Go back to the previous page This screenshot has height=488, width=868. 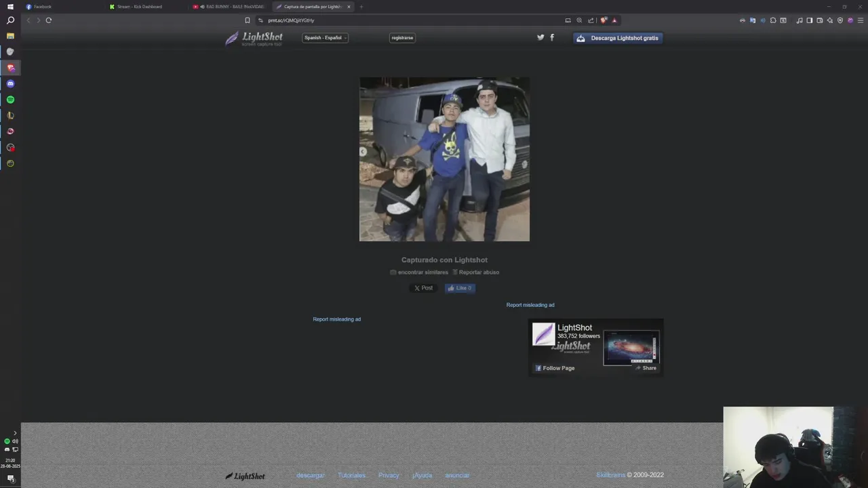click(x=28, y=20)
